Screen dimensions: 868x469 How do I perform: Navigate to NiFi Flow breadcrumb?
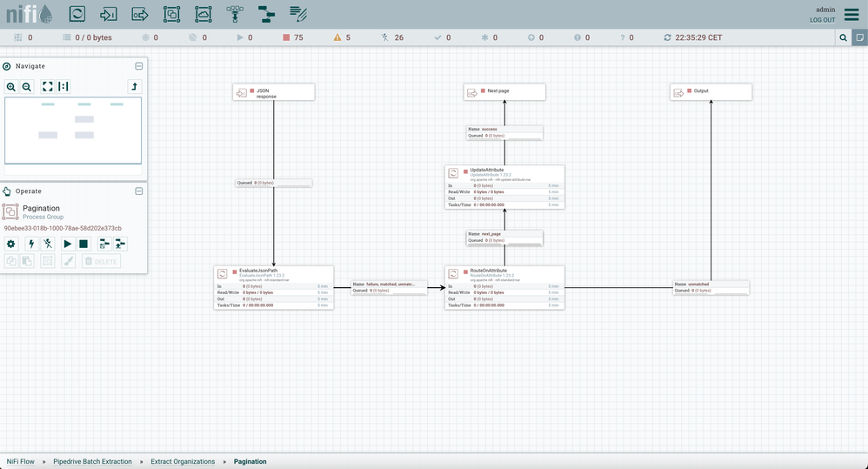(x=21, y=461)
